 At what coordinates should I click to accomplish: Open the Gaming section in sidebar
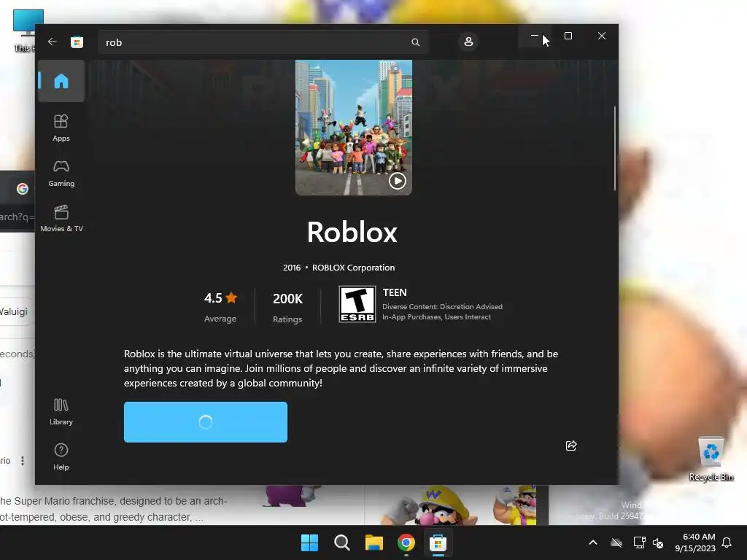(x=61, y=173)
